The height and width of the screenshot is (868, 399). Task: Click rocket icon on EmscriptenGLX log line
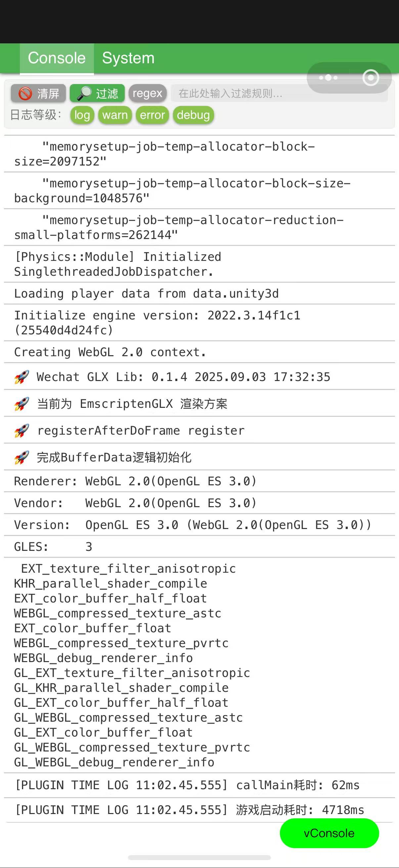point(22,404)
